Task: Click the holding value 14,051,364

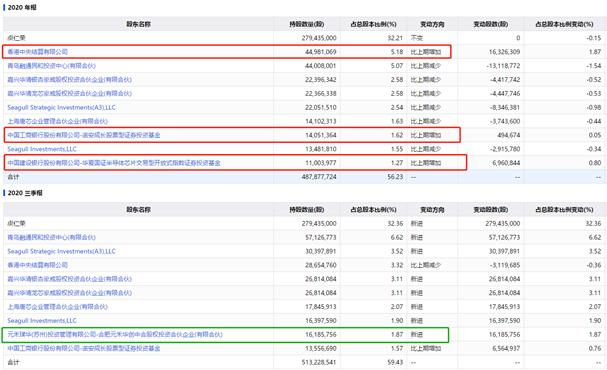Action: coord(321,135)
